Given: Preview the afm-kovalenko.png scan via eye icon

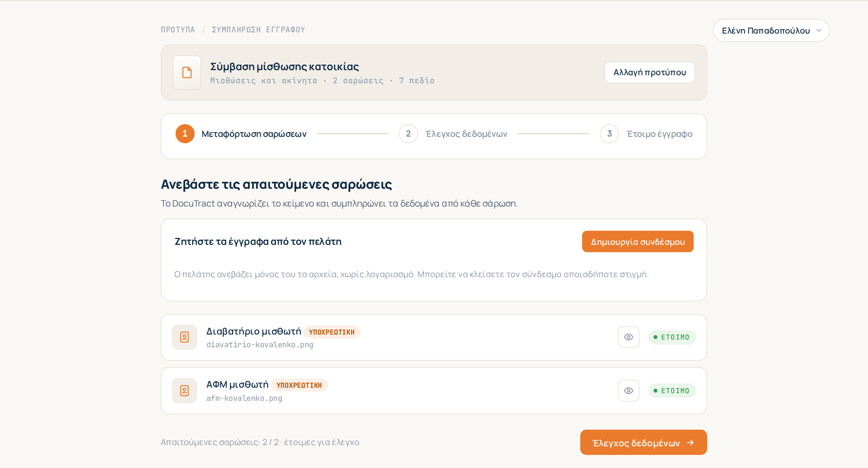Looking at the screenshot, I should tap(628, 391).
